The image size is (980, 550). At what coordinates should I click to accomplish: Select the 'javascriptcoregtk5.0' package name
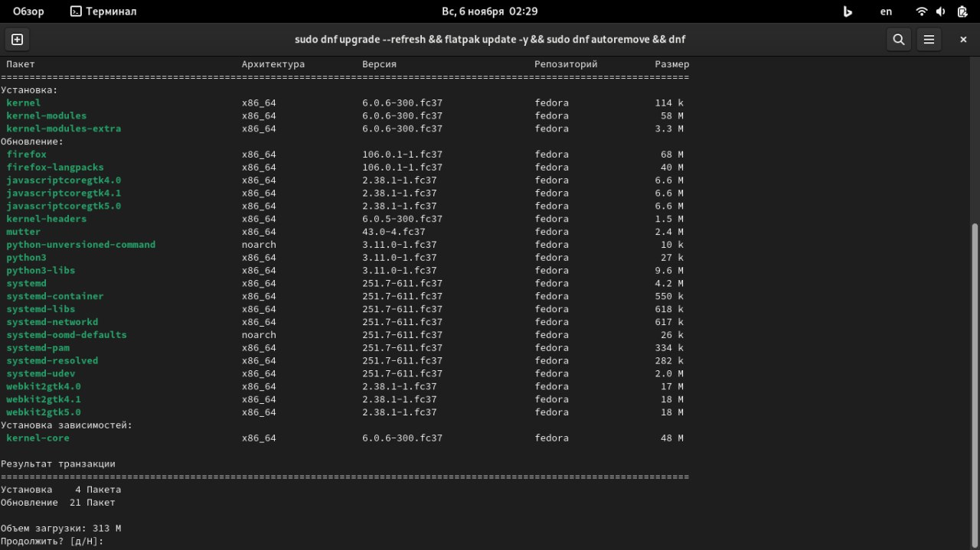click(x=64, y=206)
